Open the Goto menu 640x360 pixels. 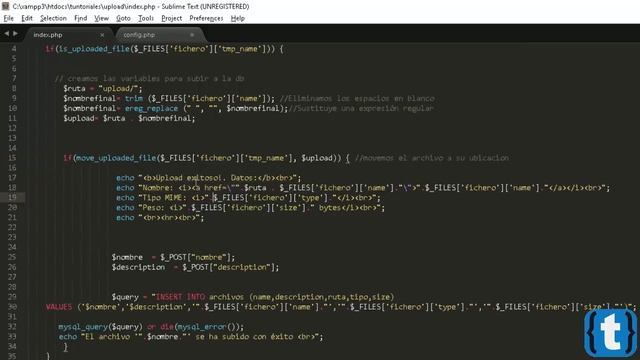click(x=123, y=18)
